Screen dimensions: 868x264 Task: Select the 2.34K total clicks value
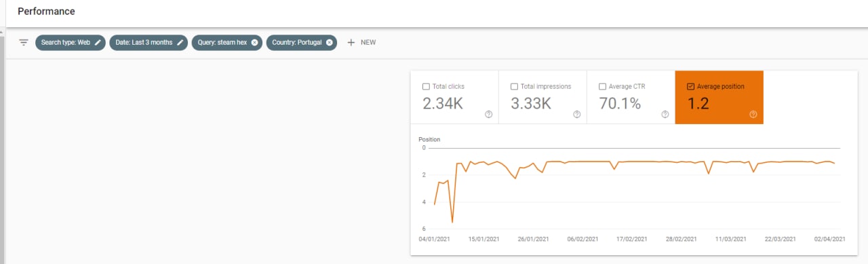[x=443, y=104]
